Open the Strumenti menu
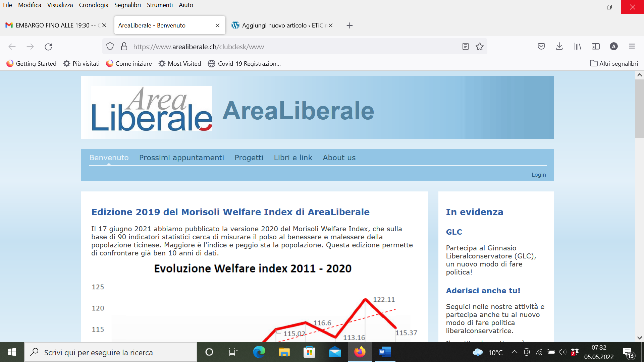 coord(160,5)
